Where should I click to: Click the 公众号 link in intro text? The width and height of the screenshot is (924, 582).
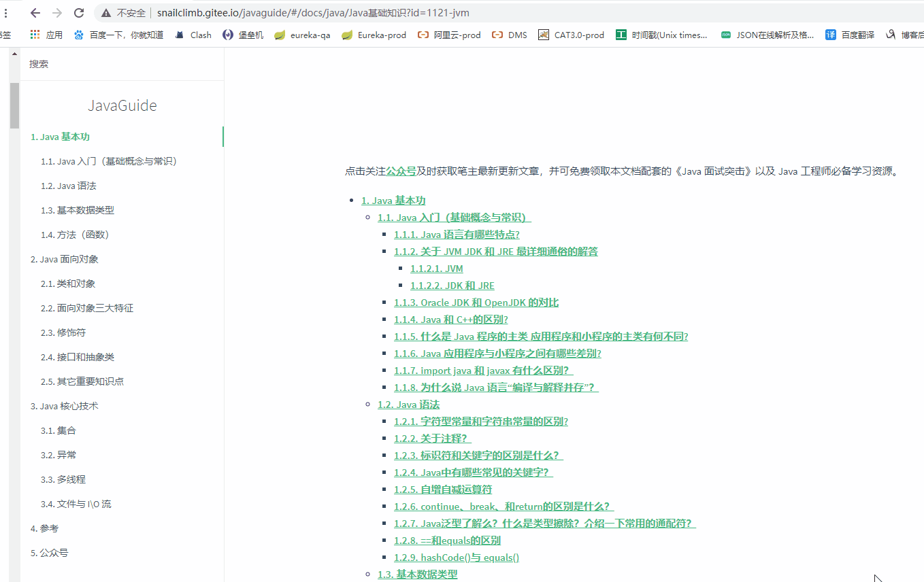(401, 171)
